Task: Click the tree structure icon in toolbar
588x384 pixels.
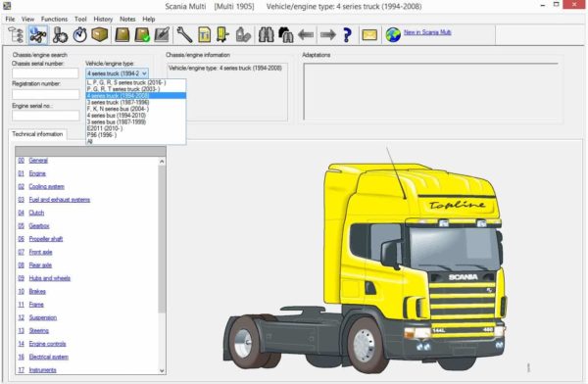Action: pyautogui.click(x=16, y=35)
